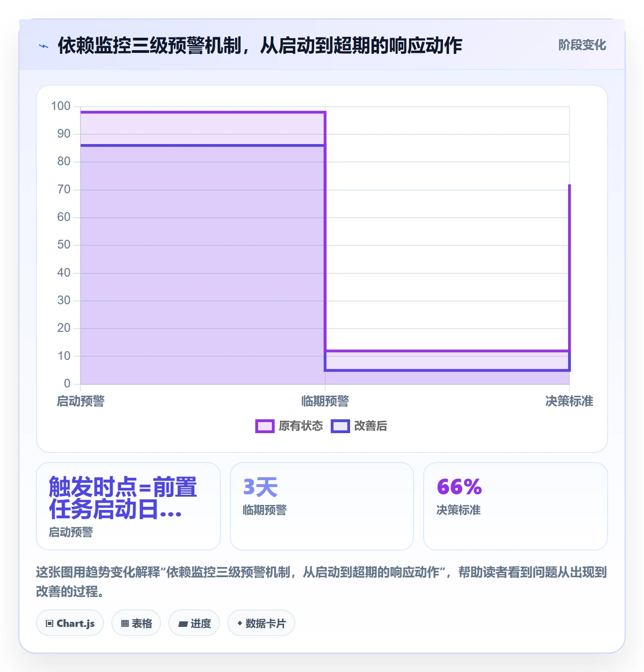This screenshot has height=672, width=644.
Task: Click the 决策标准 x-axis label
Action: click(569, 401)
